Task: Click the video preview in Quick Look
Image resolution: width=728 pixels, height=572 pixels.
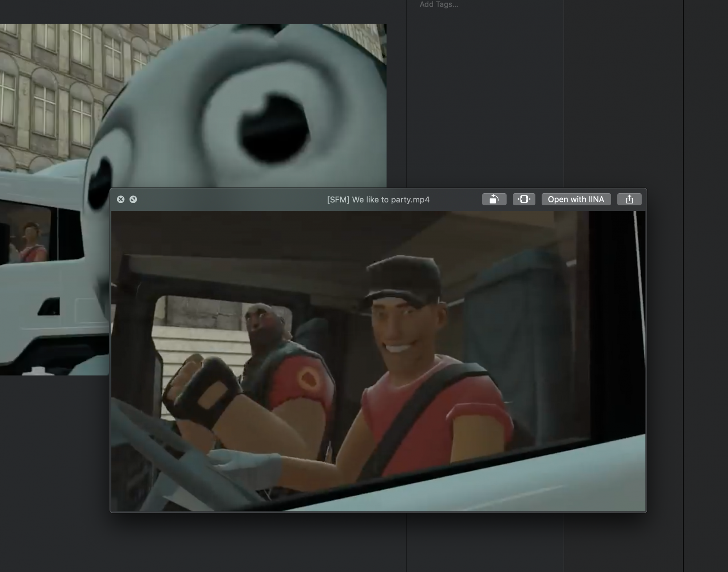Action: [378, 361]
